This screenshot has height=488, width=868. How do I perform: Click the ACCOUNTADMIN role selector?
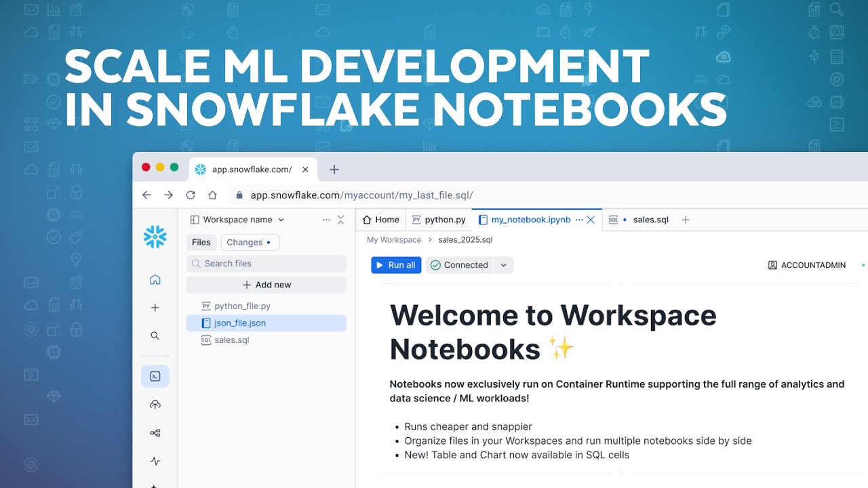point(807,265)
